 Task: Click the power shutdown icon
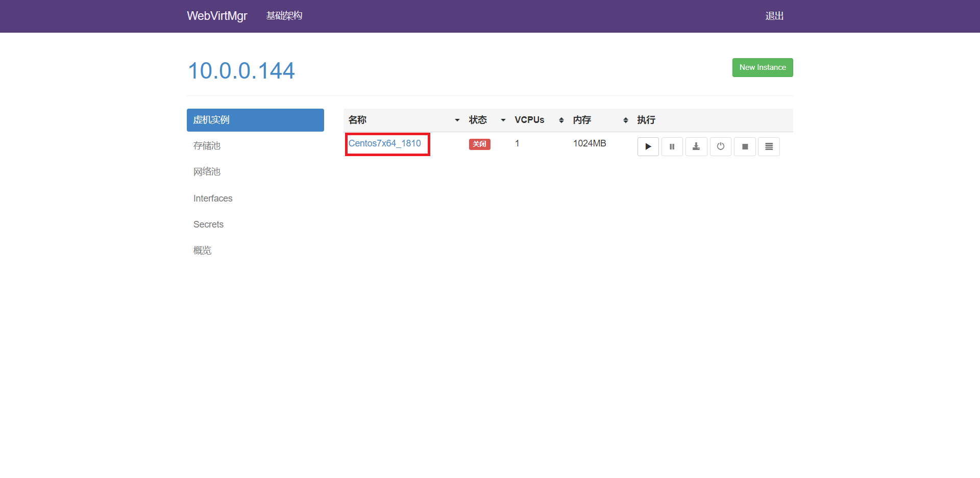[x=720, y=146]
